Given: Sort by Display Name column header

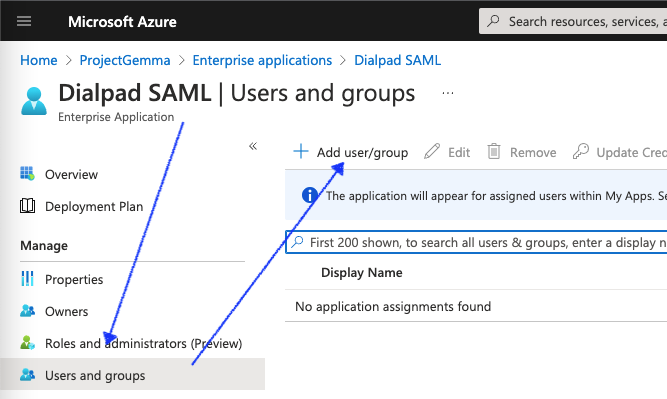Looking at the screenshot, I should [x=362, y=273].
